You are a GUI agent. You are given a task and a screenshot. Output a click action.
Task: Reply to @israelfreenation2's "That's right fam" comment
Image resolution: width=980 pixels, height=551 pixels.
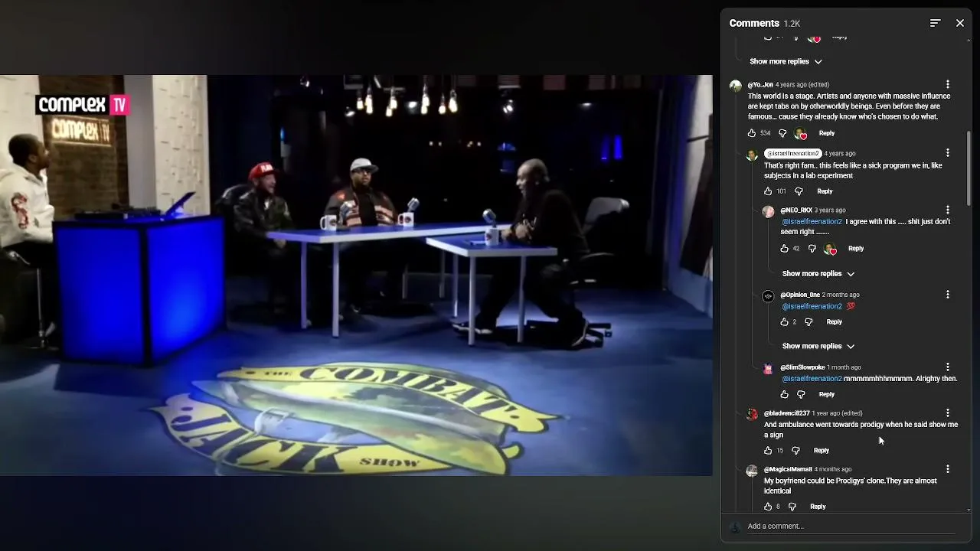(825, 191)
